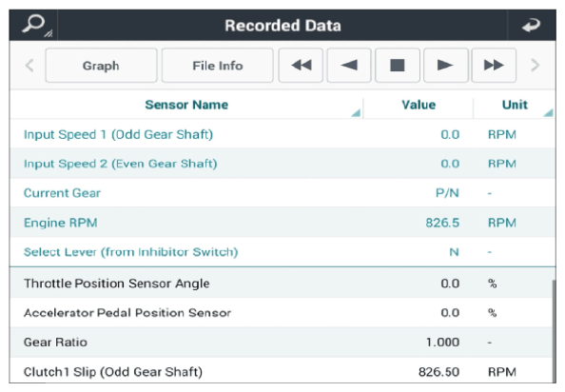Toggle selection of Input Speed 1 row
This screenshot has width=565, height=392.
(282, 134)
